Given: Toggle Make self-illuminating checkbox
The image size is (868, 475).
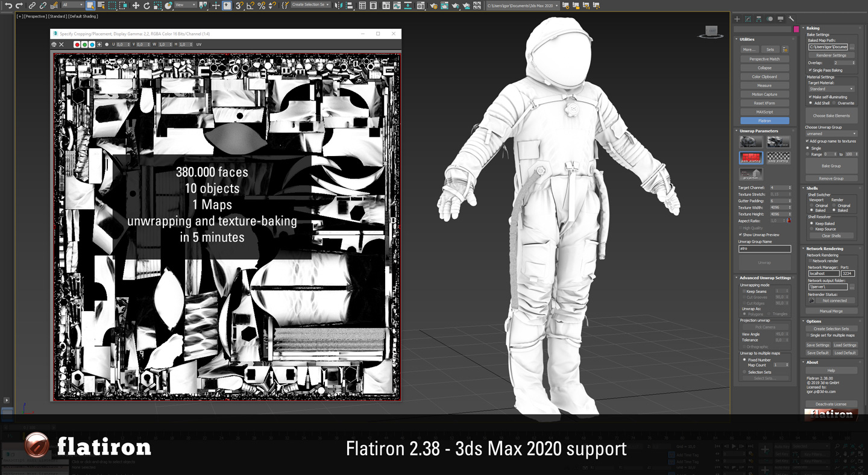Looking at the screenshot, I should [810, 96].
